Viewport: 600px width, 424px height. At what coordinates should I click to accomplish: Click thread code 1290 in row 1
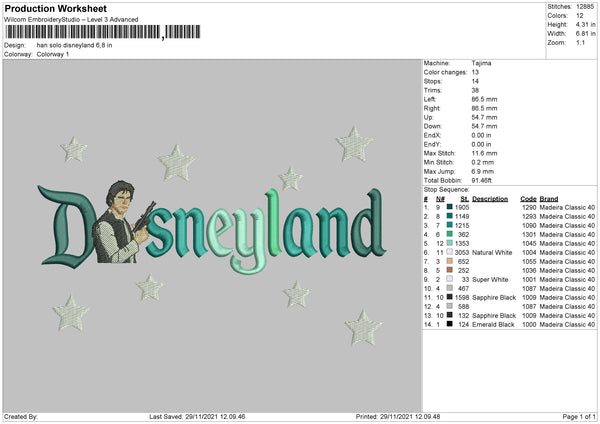tap(529, 207)
